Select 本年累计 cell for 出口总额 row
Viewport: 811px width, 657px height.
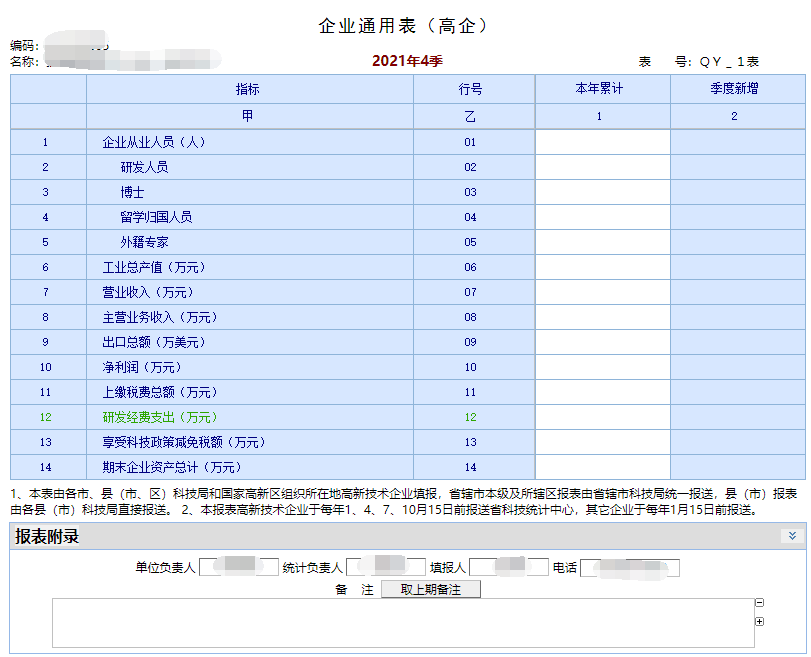coord(603,342)
